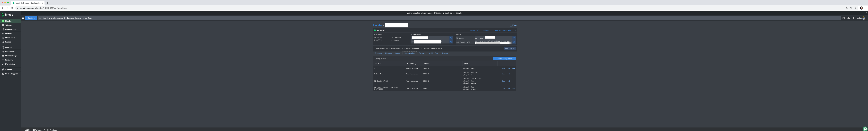Image resolution: width=868 pixels, height=131 pixels.
Task: Copy the SSH Access command
Action: pos(514,38)
